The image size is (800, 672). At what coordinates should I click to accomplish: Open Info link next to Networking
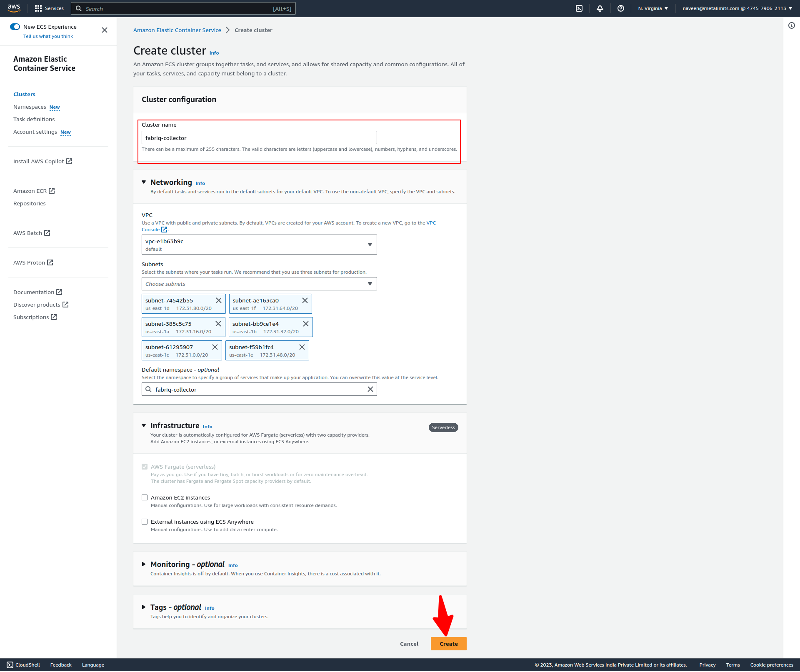[200, 183]
